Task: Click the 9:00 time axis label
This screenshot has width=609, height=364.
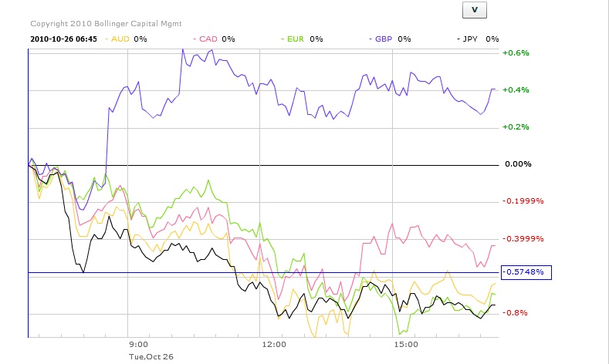Action: (139, 344)
